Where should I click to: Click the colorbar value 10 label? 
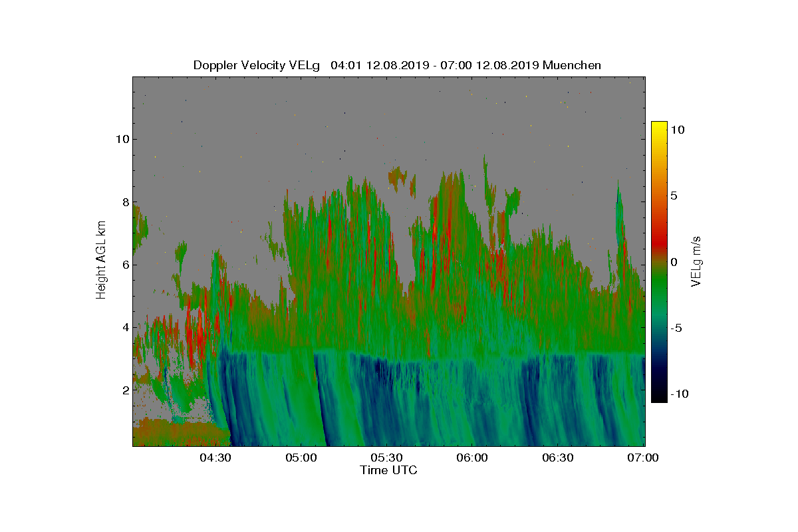pos(678,130)
